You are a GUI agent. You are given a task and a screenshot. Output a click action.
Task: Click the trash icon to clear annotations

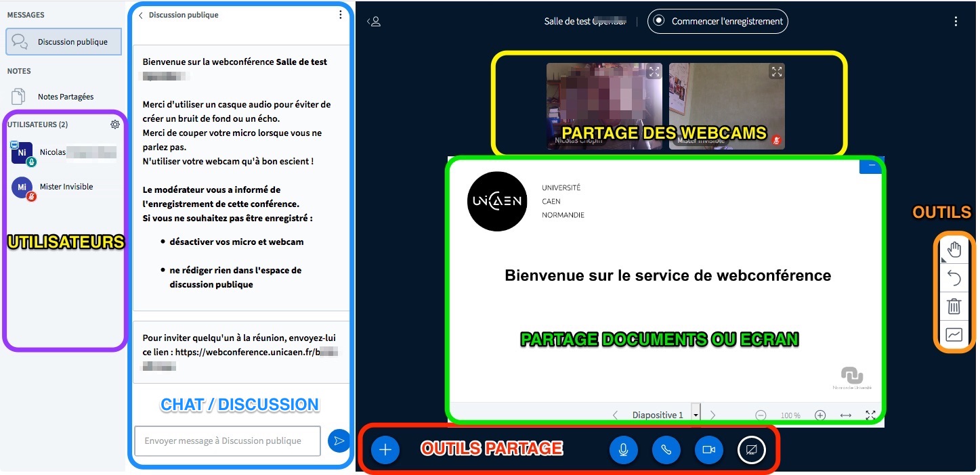[x=954, y=307]
